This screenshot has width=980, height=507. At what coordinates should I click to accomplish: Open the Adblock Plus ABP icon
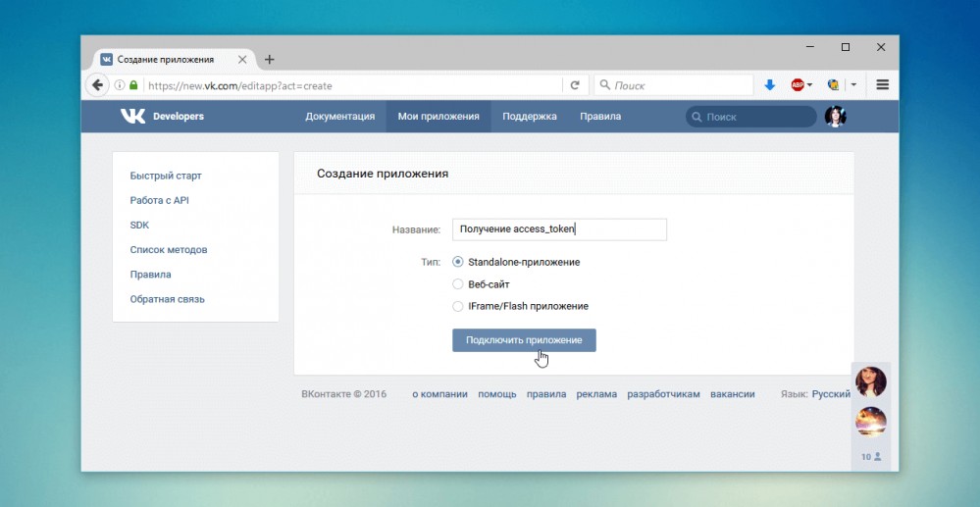coord(798,85)
